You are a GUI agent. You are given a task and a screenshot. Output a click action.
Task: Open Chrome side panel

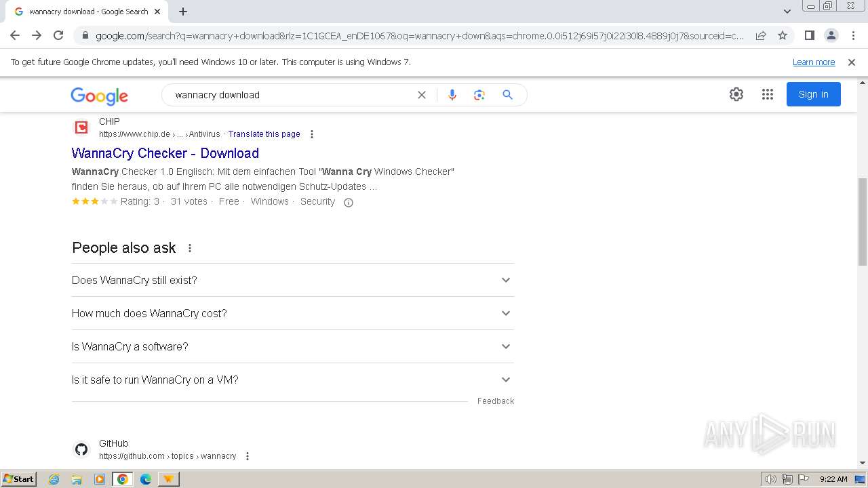[809, 35]
